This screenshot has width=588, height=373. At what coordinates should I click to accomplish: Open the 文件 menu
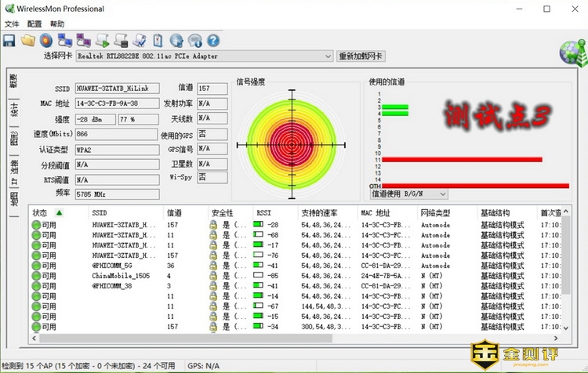(11, 24)
